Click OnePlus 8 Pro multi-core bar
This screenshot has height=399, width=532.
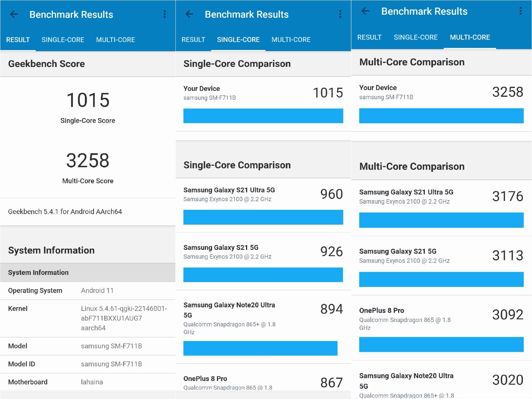[441, 344]
